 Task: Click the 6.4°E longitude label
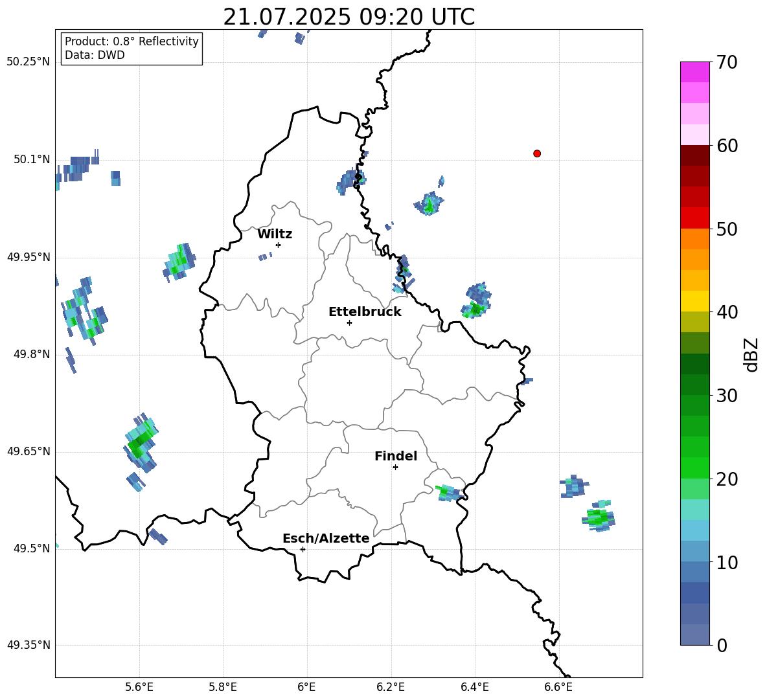click(x=474, y=687)
